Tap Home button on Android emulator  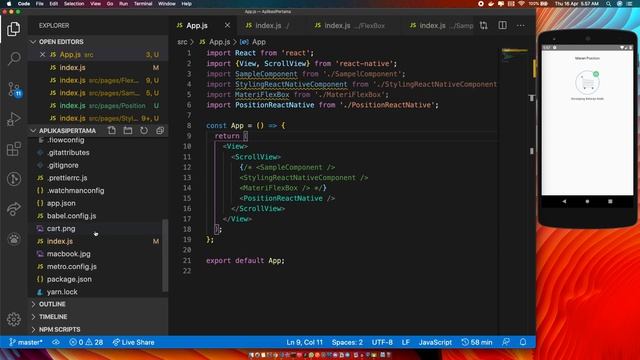pos(587,201)
